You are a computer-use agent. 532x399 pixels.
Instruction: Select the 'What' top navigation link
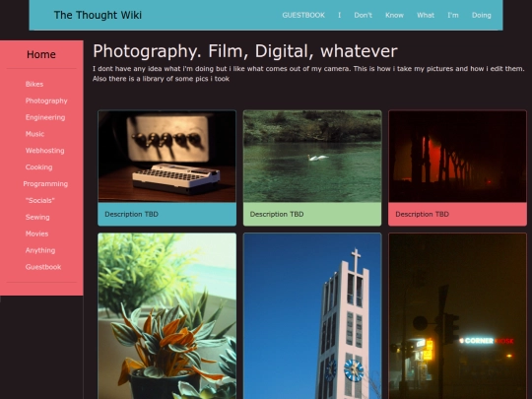click(426, 15)
